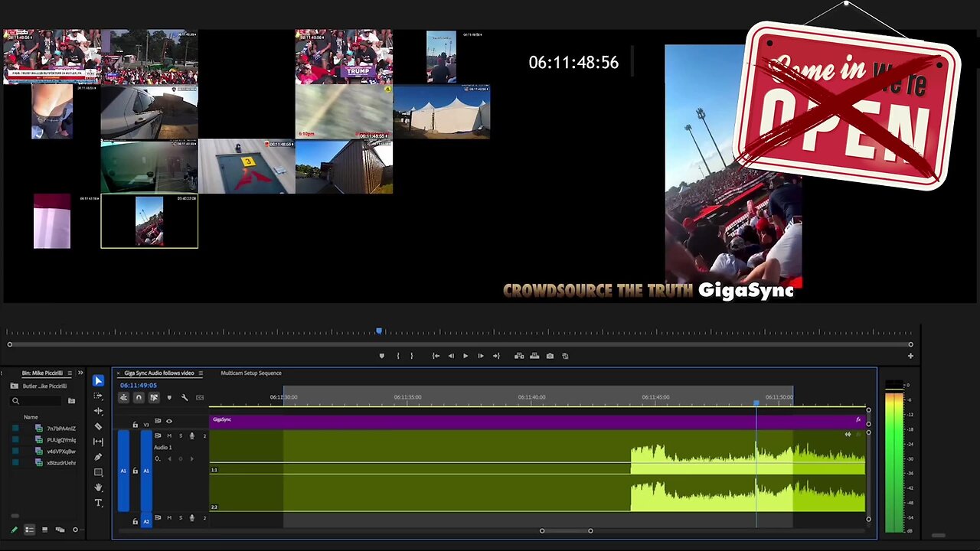Enable voice-over record on Audio 1
980x551 pixels.
coord(192,435)
